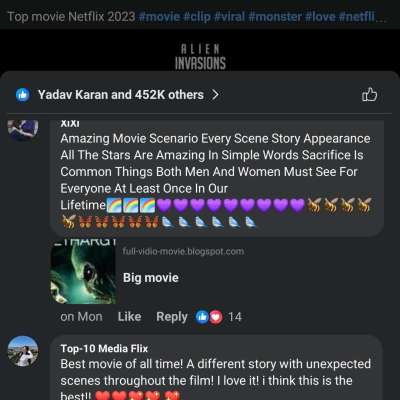400x400 pixels.
Task: Reply to XiXi's comment
Action: 172,317
